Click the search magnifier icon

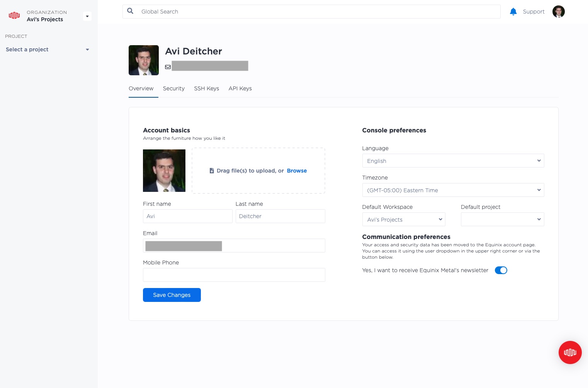click(x=130, y=11)
